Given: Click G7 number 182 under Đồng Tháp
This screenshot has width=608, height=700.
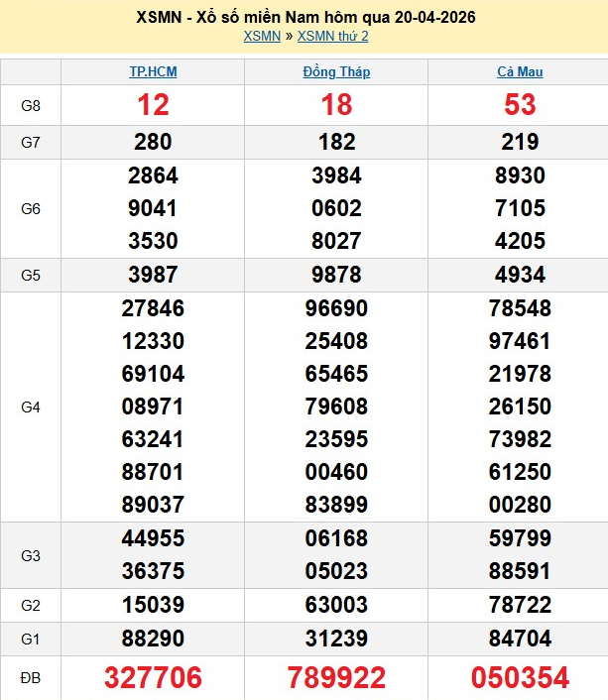Looking at the screenshot, I should (x=335, y=142).
